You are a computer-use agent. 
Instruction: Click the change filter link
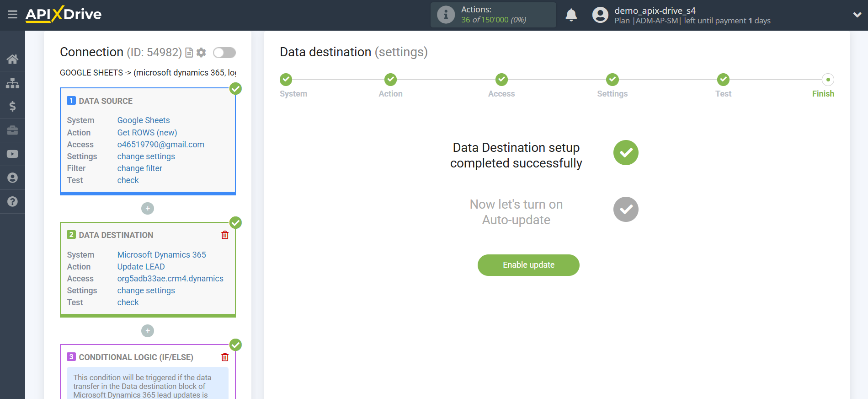(x=140, y=168)
